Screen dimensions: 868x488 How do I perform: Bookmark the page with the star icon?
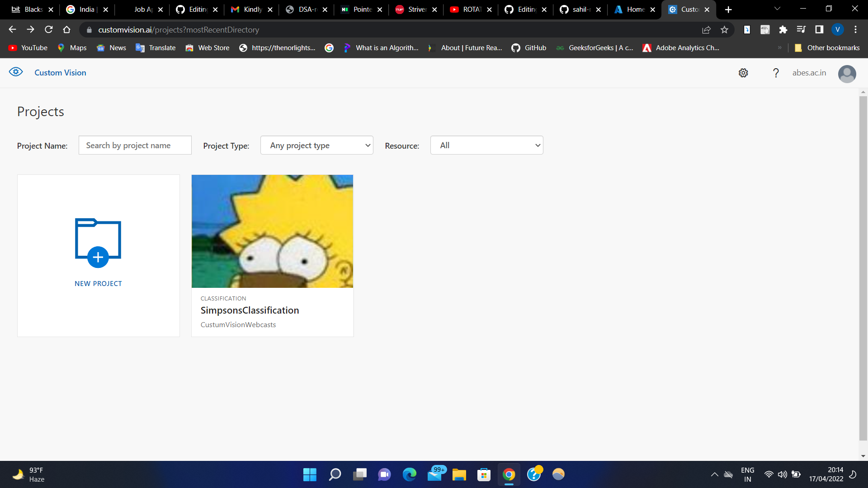725,29
